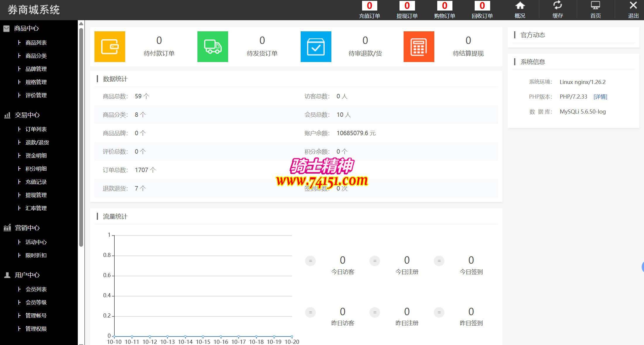This screenshot has width=644, height=345.
Task: Click the 退出 logout X icon
Action: 633,6
